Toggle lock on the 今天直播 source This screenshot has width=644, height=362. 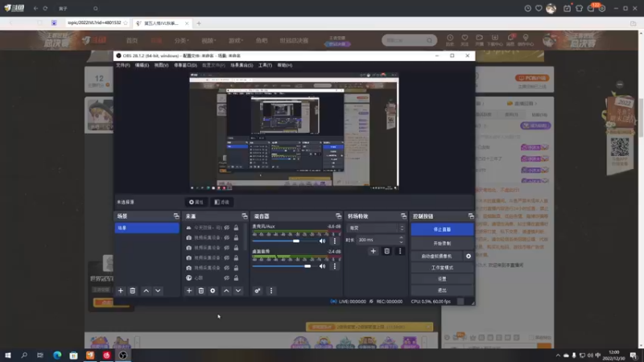pyautogui.click(x=236, y=228)
